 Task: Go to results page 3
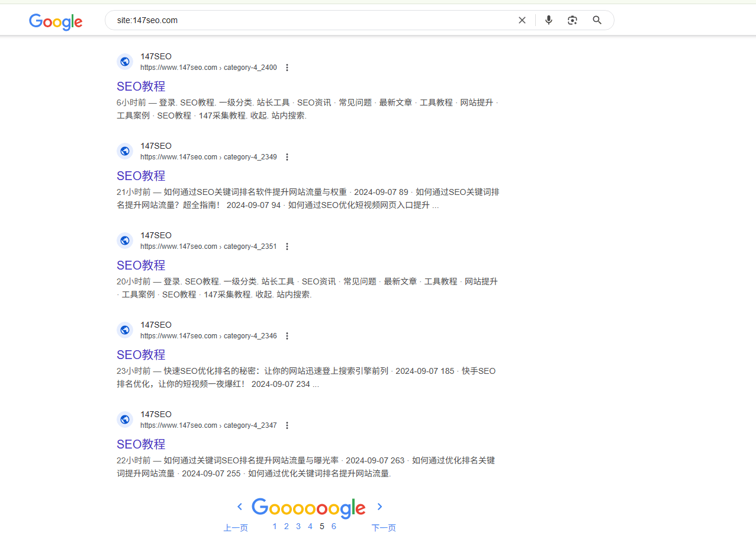tap(298, 526)
